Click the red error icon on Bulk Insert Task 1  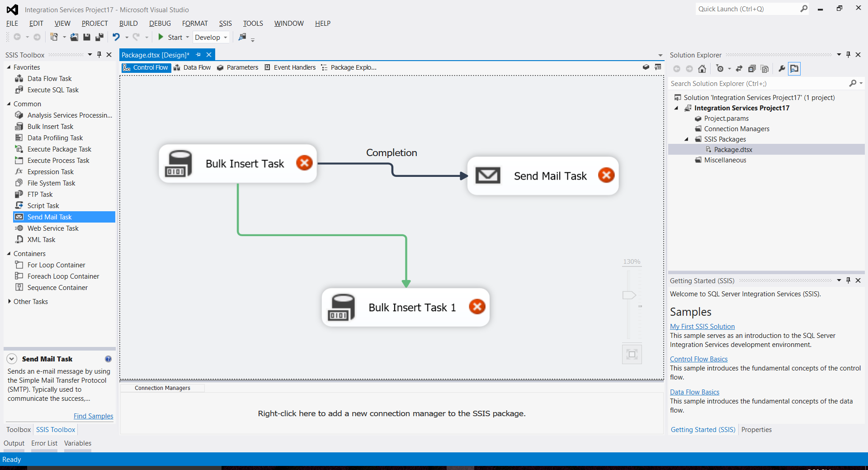click(477, 307)
